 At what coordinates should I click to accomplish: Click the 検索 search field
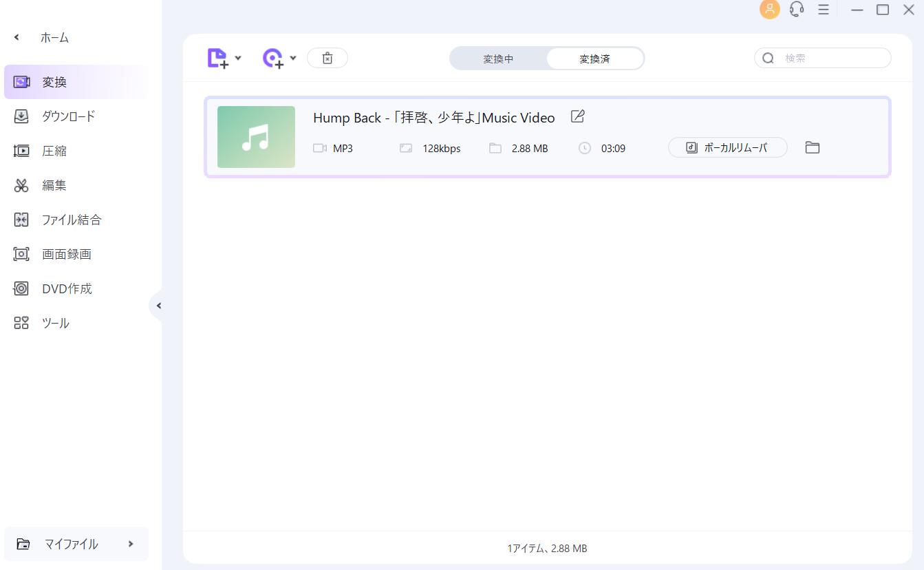click(x=823, y=59)
